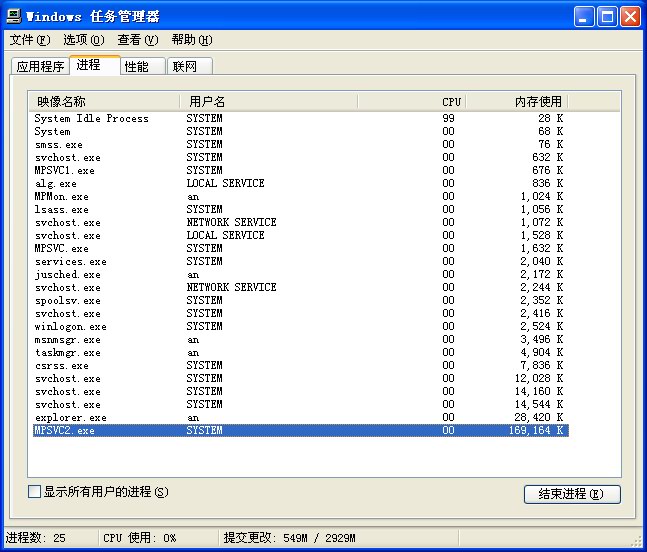Select svchost.exe using 14,160 K

(x=301, y=392)
